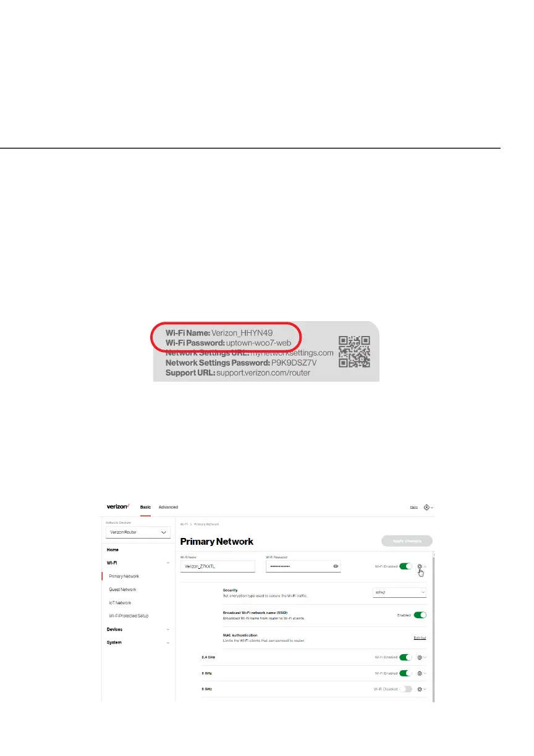The height and width of the screenshot is (756, 534).
Task: Click the Wi-Fi breadcrumb link
Action: coord(184,524)
